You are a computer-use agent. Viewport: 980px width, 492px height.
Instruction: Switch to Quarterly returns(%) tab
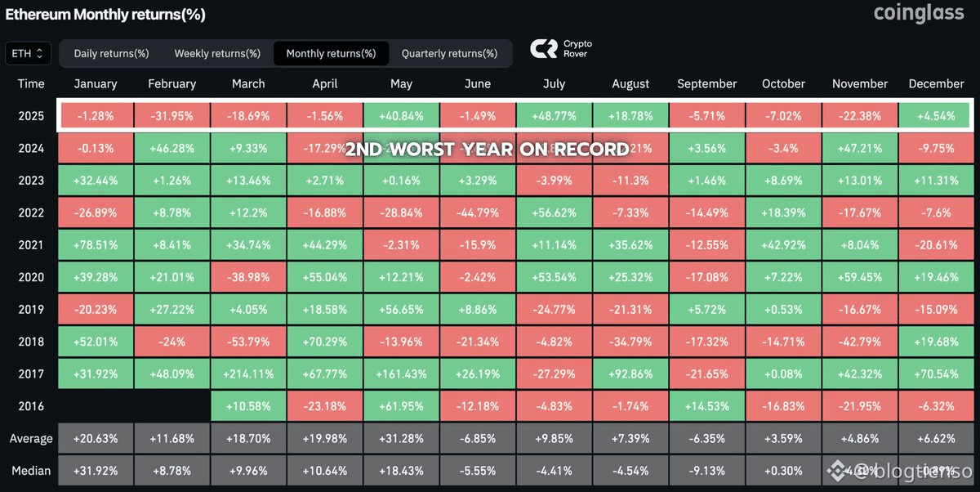point(449,53)
